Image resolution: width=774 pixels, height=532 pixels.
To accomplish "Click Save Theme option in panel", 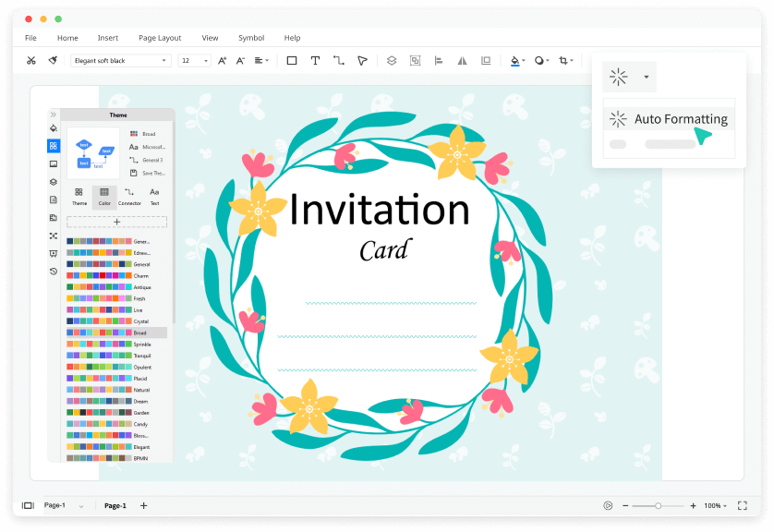I will click(148, 173).
